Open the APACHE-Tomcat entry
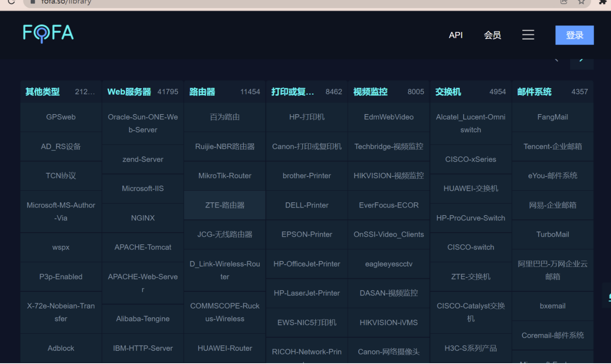Viewport: 611px width, 364px height. [143, 247]
